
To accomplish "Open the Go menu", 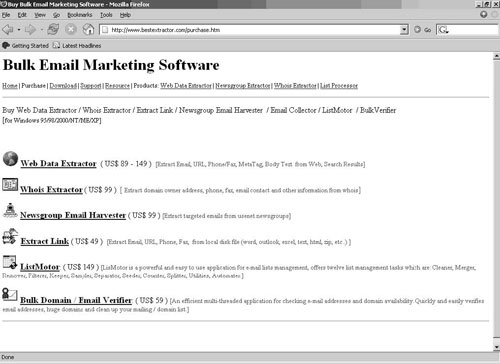I will [x=57, y=15].
